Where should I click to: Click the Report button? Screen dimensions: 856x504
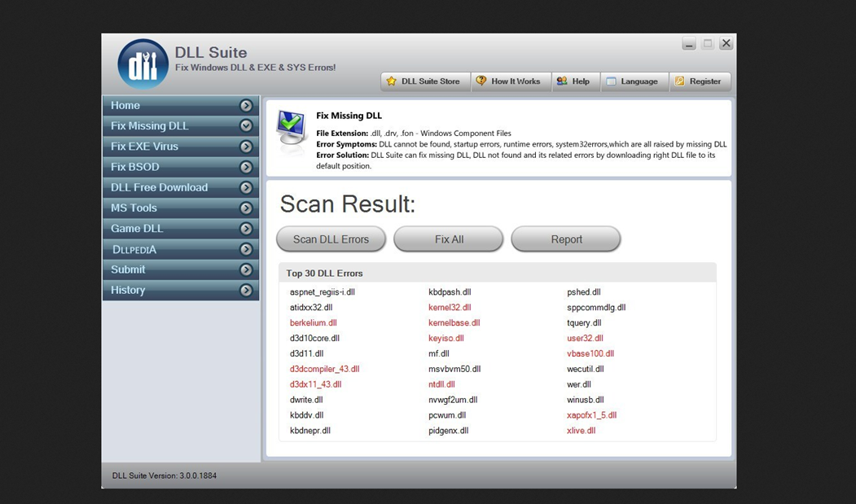pyautogui.click(x=565, y=239)
